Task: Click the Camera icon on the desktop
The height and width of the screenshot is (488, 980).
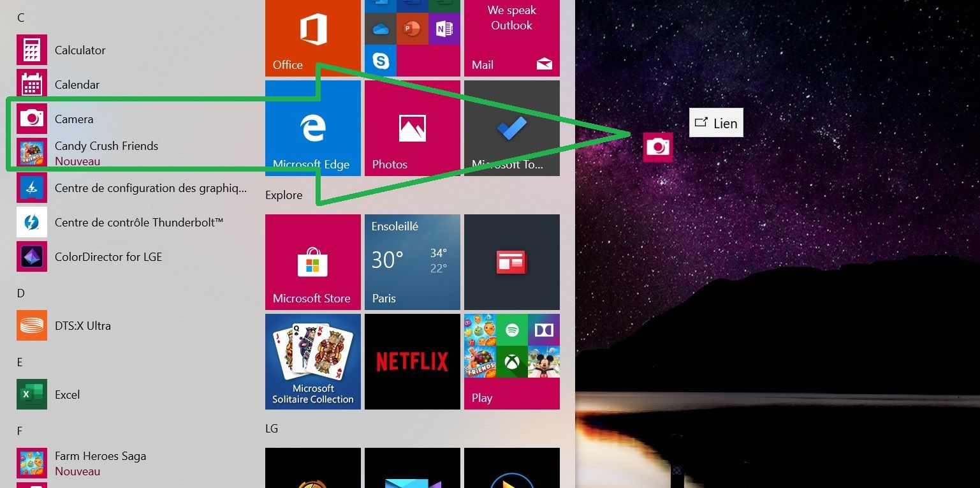Action: pos(657,147)
